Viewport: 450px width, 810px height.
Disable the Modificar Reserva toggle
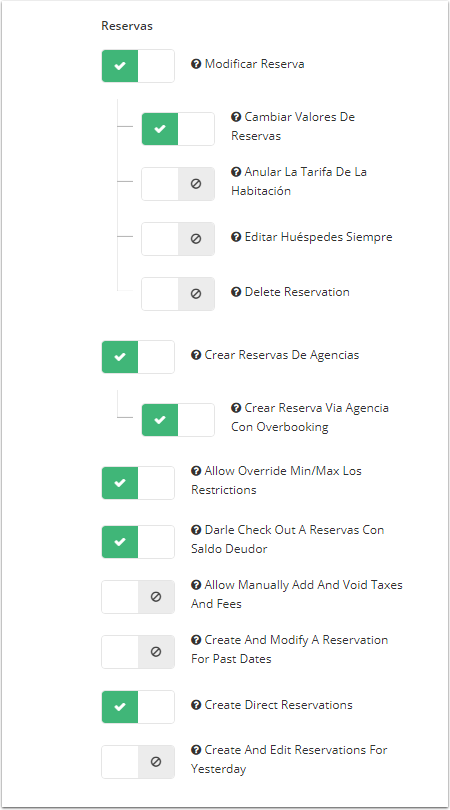(x=138, y=66)
